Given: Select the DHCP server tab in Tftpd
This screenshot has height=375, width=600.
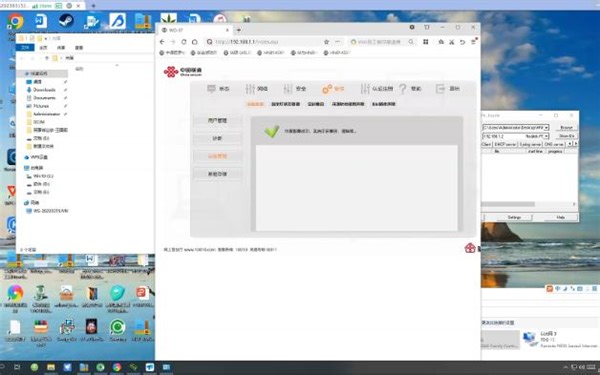Looking at the screenshot, I should pos(505,144).
